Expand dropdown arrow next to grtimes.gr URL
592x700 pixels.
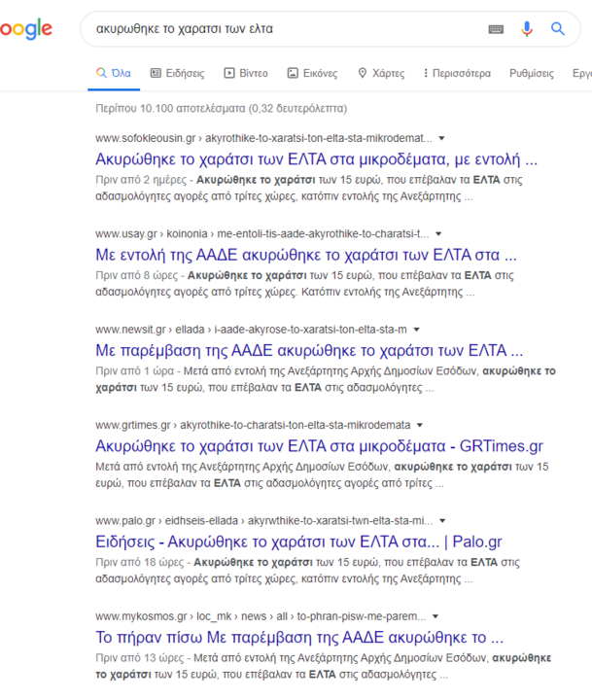[x=420, y=425]
